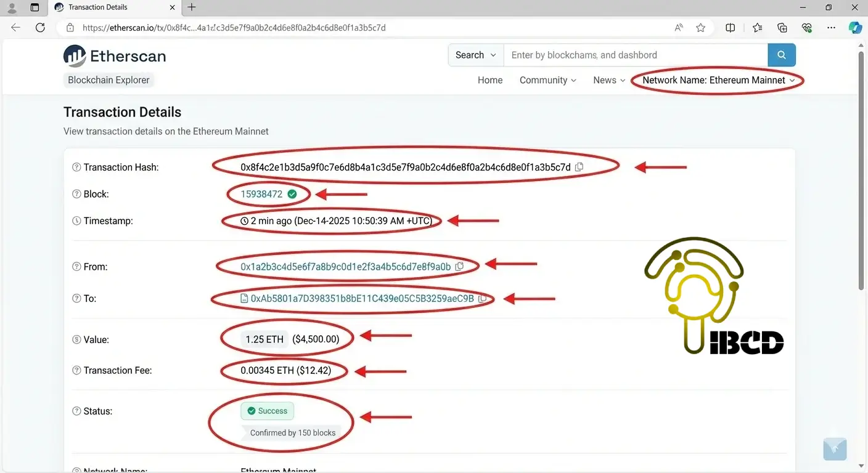
Task: Go to the Home menu item
Action: point(490,80)
